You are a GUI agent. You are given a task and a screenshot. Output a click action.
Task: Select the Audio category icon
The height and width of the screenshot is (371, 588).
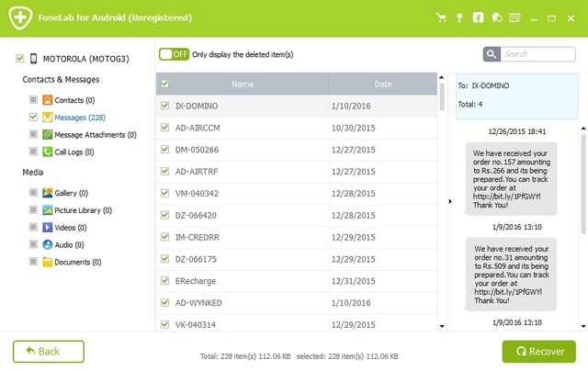47,244
